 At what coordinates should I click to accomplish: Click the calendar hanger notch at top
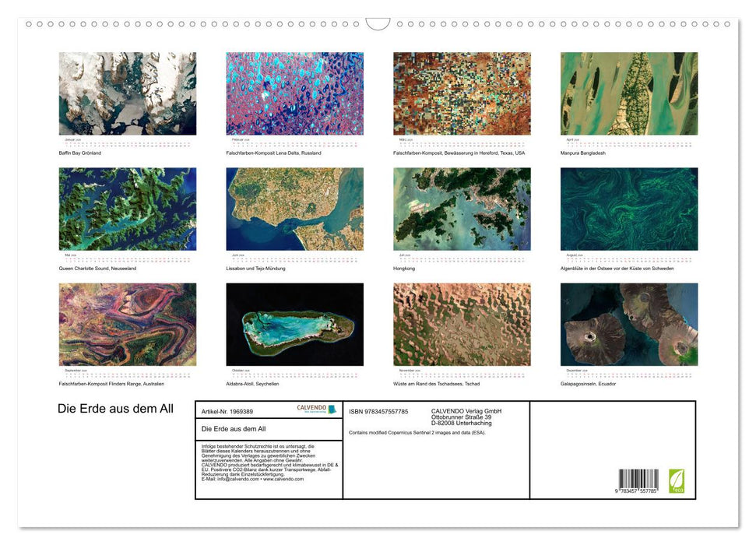coord(378,24)
